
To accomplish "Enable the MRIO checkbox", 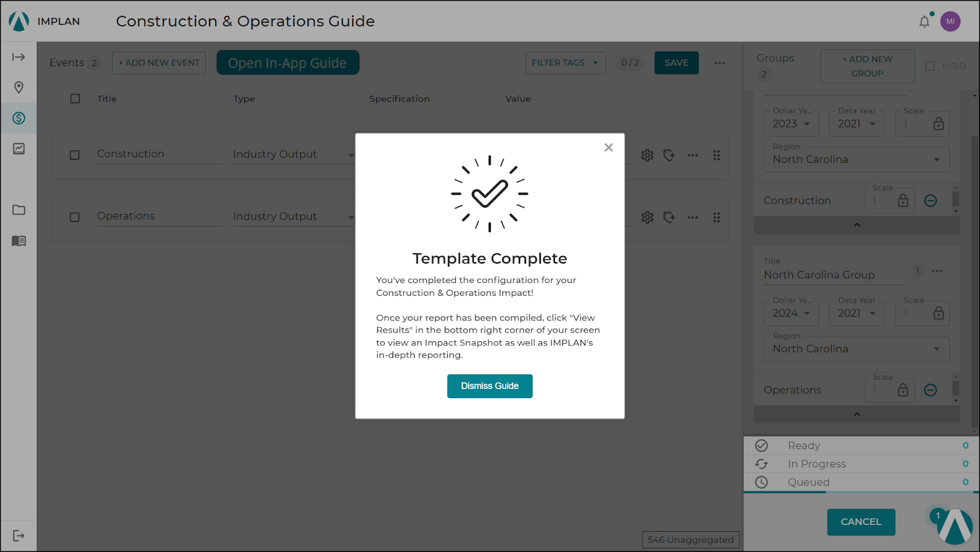I will [929, 66].
